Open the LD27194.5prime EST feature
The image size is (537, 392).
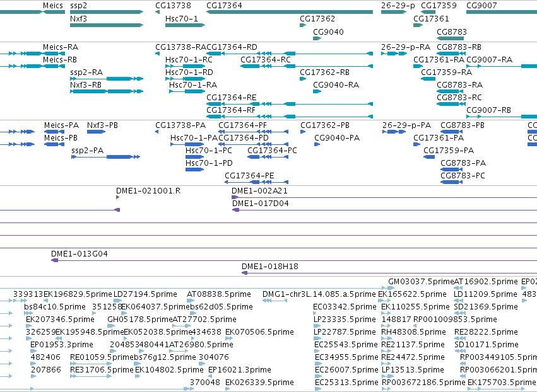[x=117, y=301]
